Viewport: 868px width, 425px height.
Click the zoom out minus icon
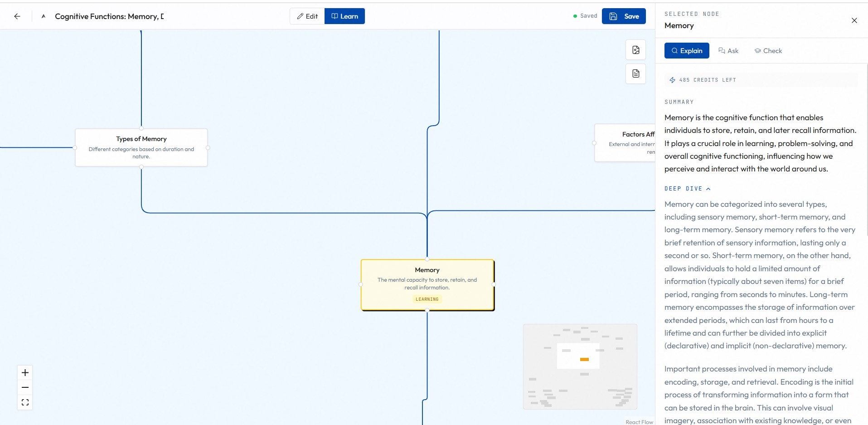[25, 387]
